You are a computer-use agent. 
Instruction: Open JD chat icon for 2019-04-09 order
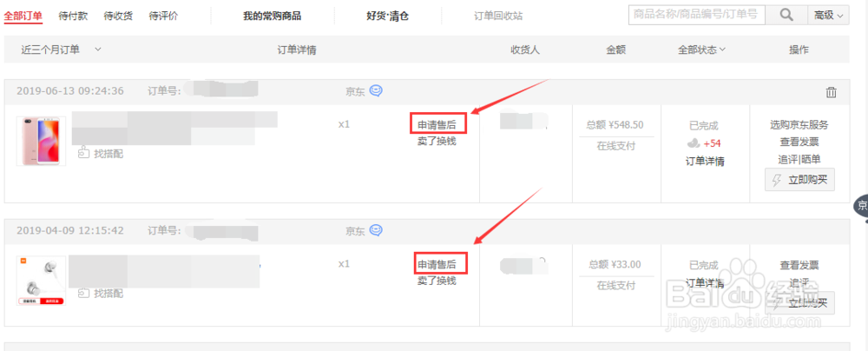(x=376, y=230)
